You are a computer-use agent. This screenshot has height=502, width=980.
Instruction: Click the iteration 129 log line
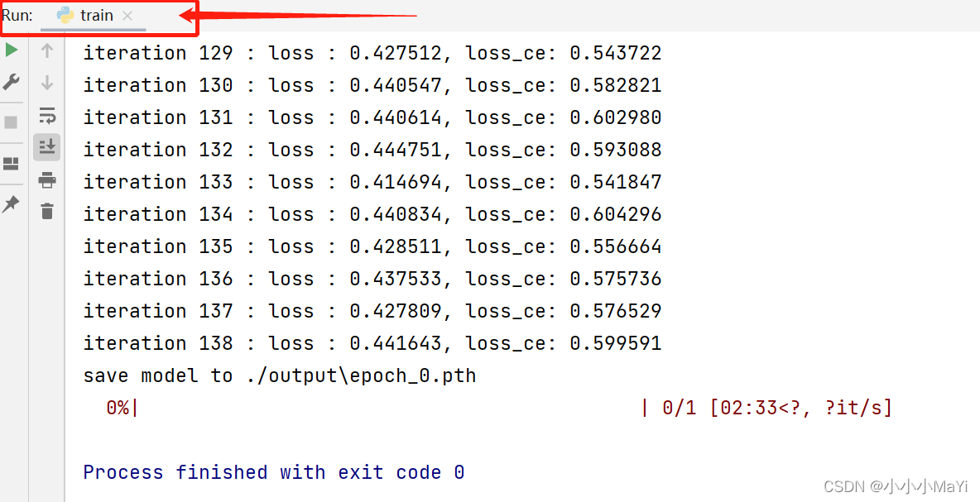pyautogui.click(x=372, y=53)
